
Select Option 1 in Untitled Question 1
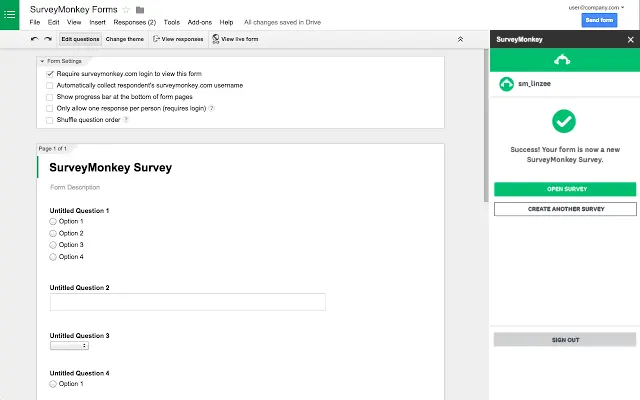tap(53, 221)
